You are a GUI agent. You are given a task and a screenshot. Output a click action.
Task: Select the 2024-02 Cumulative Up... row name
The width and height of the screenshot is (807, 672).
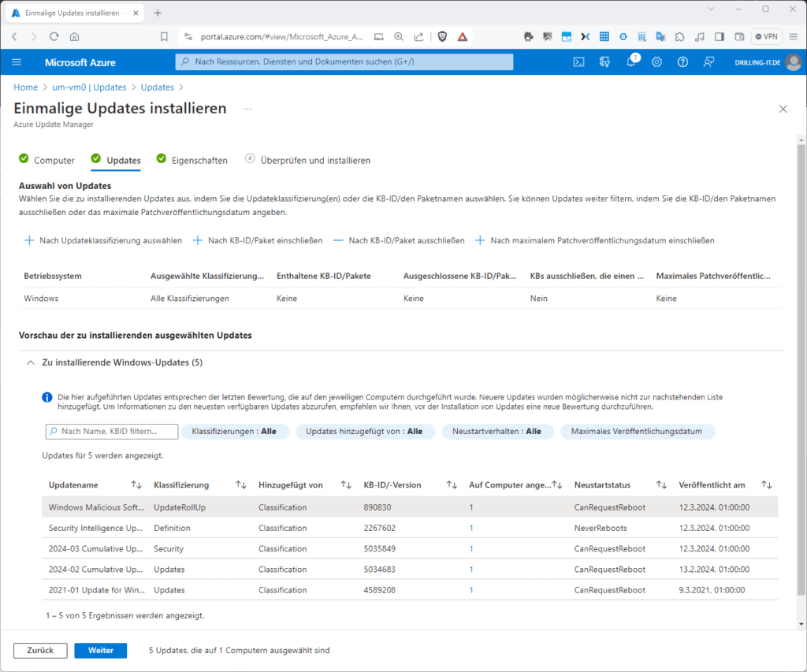[95, 569]
